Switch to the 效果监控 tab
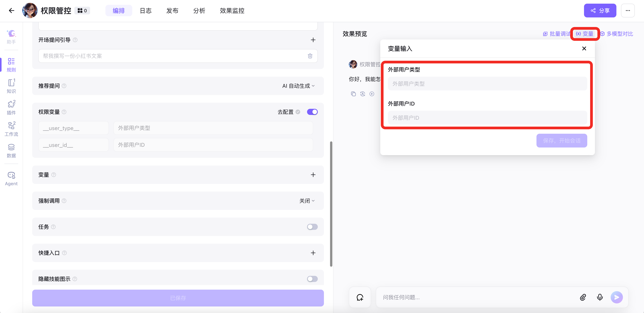Image resolution: width=644 pixels, height=313 pixels. point(232,11)
